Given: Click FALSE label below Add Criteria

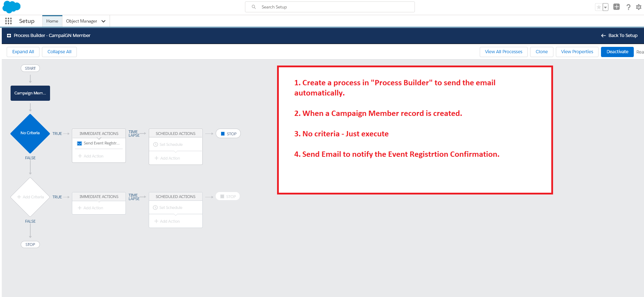Looking at the screenshot, I should tap(30, 221).
